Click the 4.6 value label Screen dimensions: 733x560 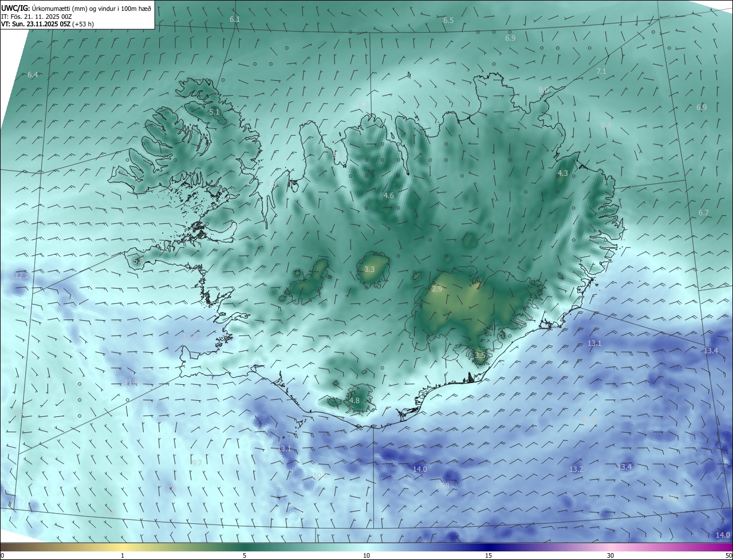click(389, 196)
